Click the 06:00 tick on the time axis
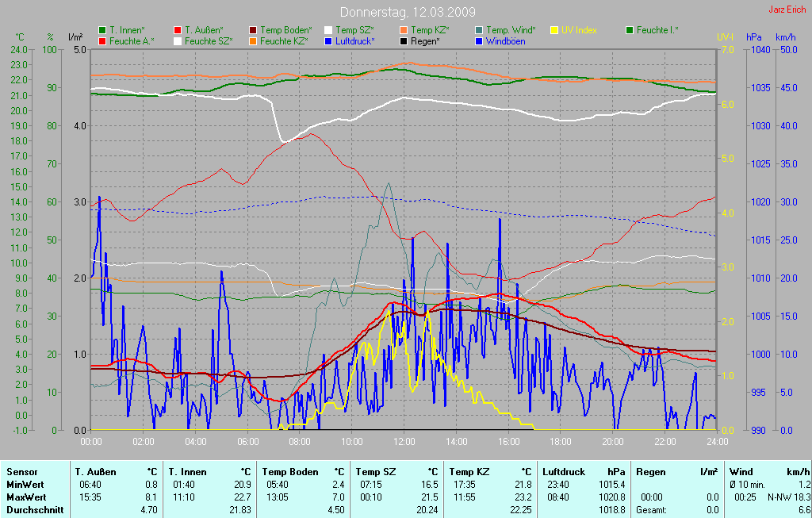The width and height of the screenshot is (812, 518). [247, 442]
